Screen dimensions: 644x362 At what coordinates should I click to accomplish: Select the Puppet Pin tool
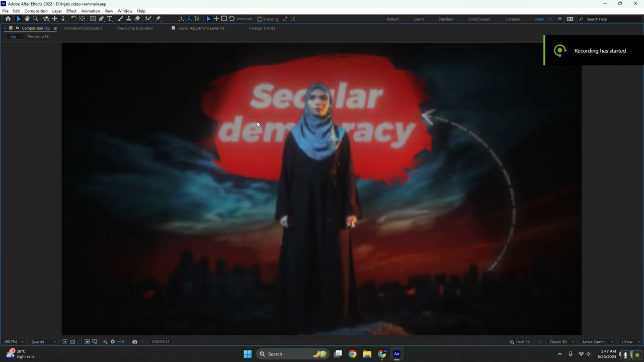[x=158, y=19]
